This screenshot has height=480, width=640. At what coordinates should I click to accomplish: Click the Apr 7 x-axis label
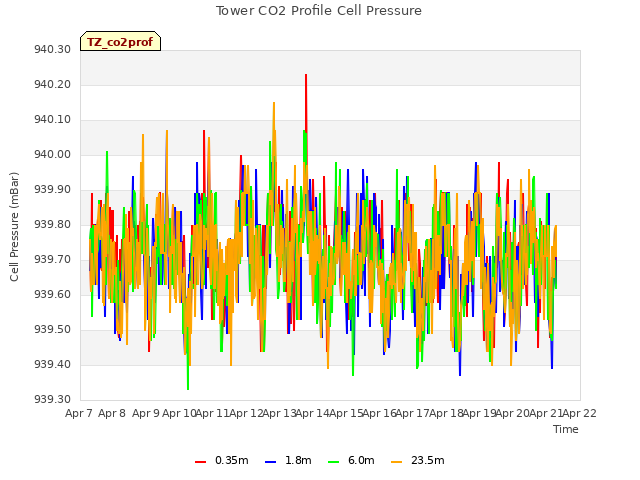click(x=79, y=413)
